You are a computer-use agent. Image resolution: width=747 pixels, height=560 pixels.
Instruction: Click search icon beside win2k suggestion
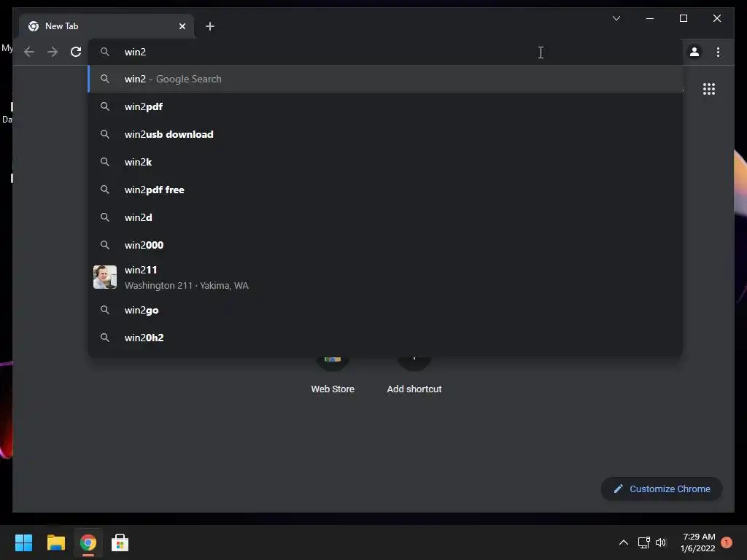point(105,162)
